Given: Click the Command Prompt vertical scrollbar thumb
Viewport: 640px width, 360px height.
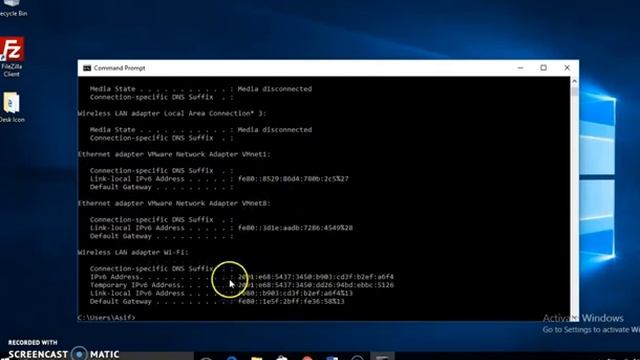Looking at the screenshot, I should pyautogui.click(x=574, y=91).
